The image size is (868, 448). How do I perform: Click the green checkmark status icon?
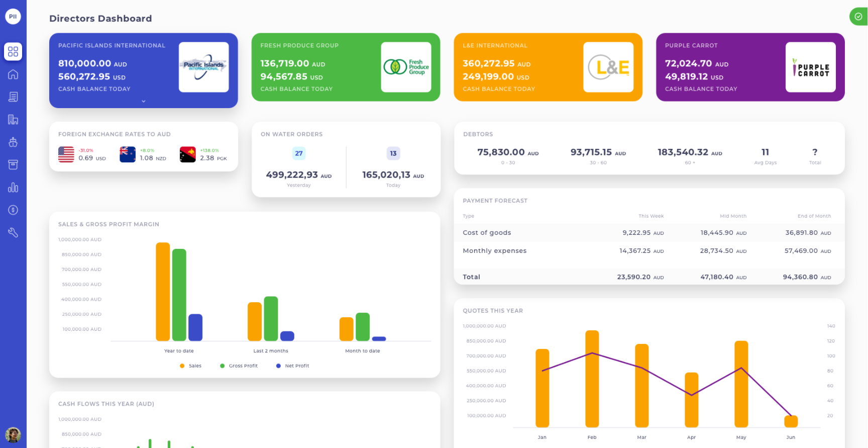858,17
